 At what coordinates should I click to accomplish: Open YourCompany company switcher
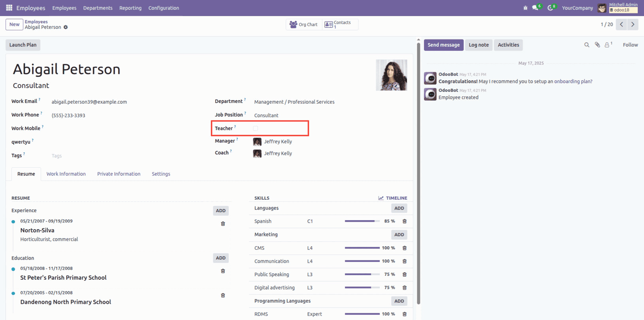coord(577,8)
